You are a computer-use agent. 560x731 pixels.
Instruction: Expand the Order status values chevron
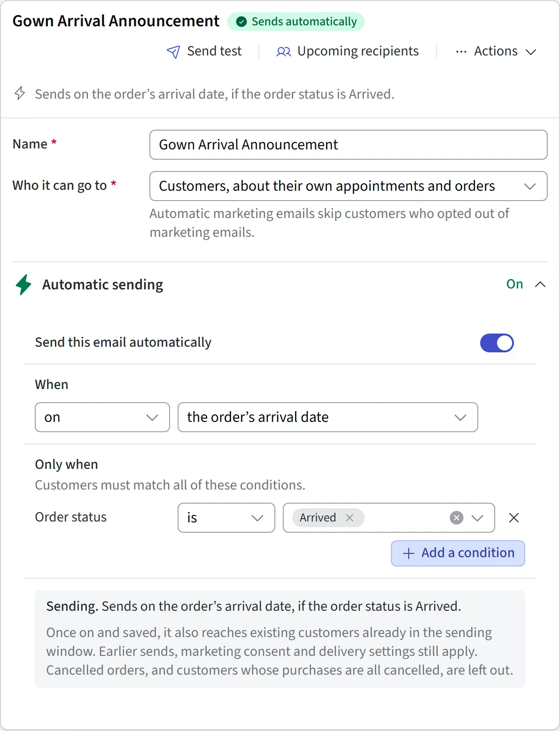(477, 518)
